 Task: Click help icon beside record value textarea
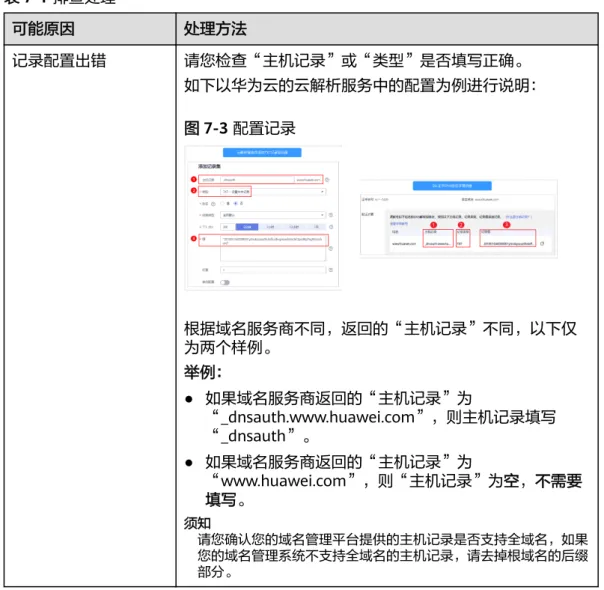(331, 249)
